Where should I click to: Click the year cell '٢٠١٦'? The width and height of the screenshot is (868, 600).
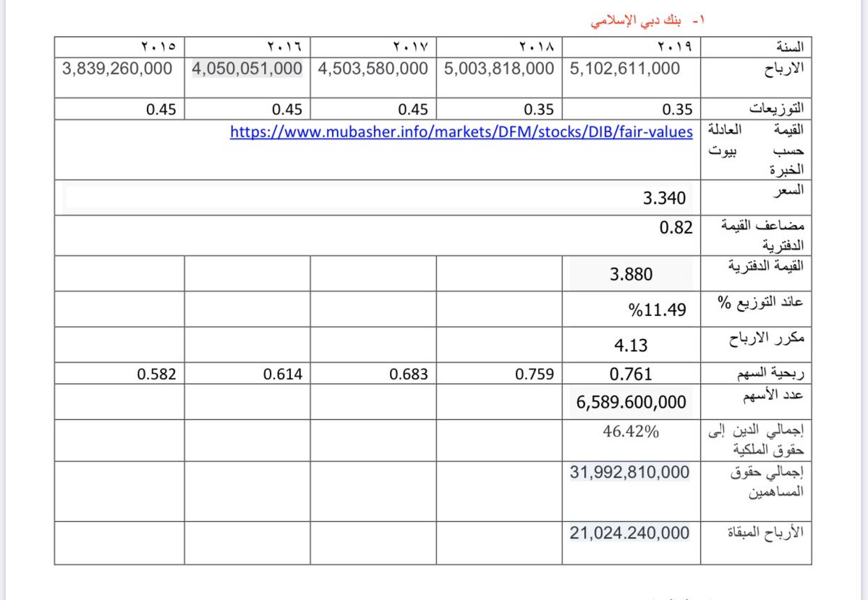tap(285, 47)
